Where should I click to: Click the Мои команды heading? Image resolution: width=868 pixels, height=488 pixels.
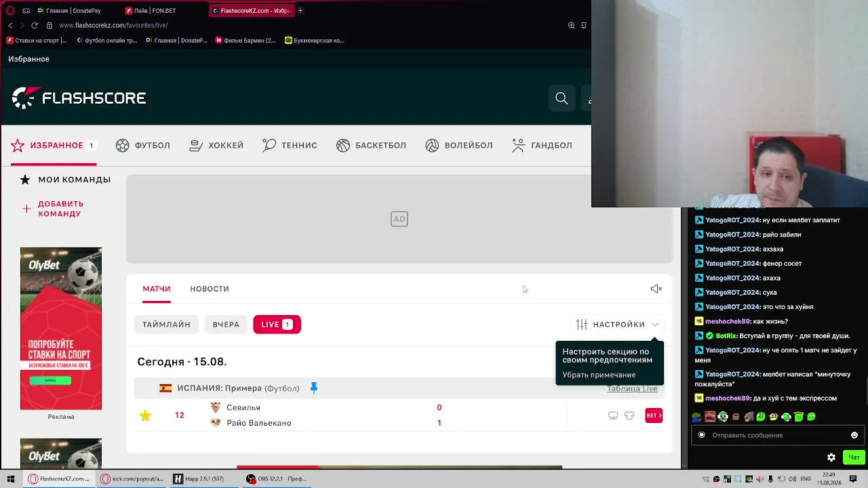75,180
